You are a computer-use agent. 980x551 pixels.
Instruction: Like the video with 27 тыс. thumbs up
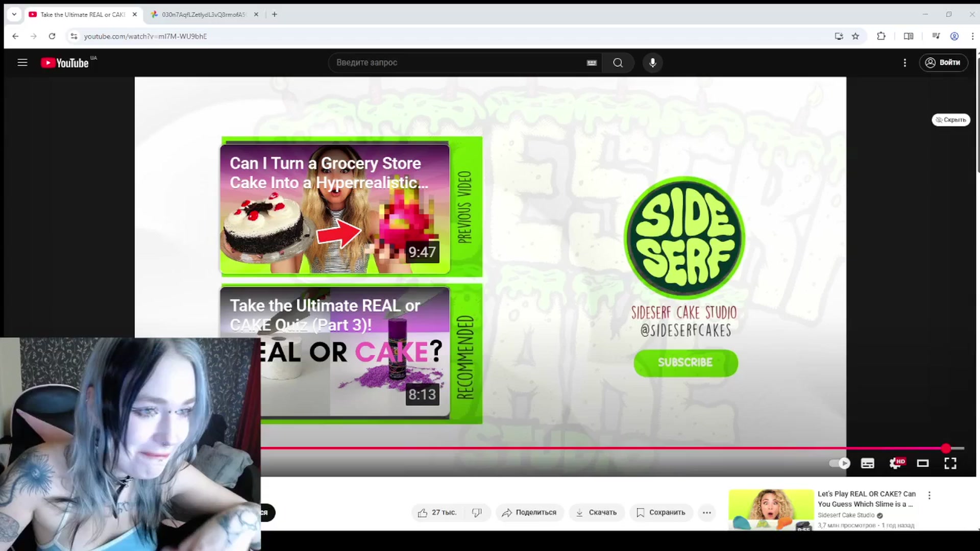(x=437, y=513)
